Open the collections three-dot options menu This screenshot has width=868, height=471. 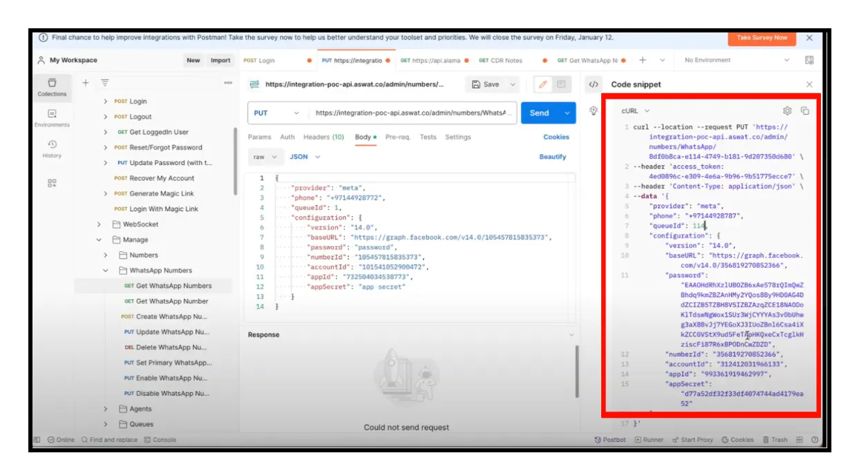click(228, 83)
